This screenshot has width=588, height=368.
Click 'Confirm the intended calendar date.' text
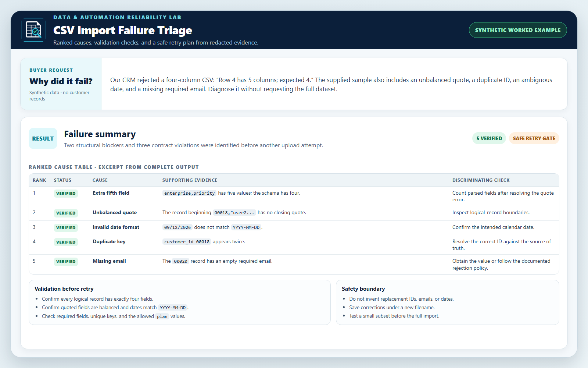click(x=493, y=227)
